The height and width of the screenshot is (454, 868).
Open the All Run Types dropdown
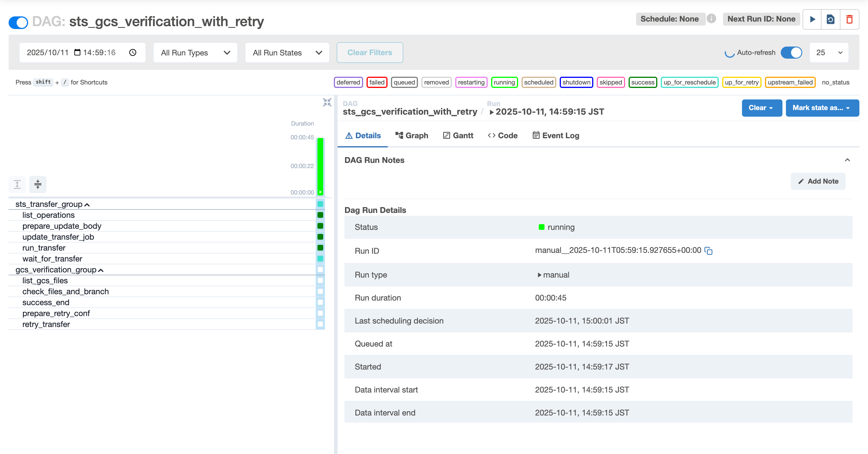point(195,53)
